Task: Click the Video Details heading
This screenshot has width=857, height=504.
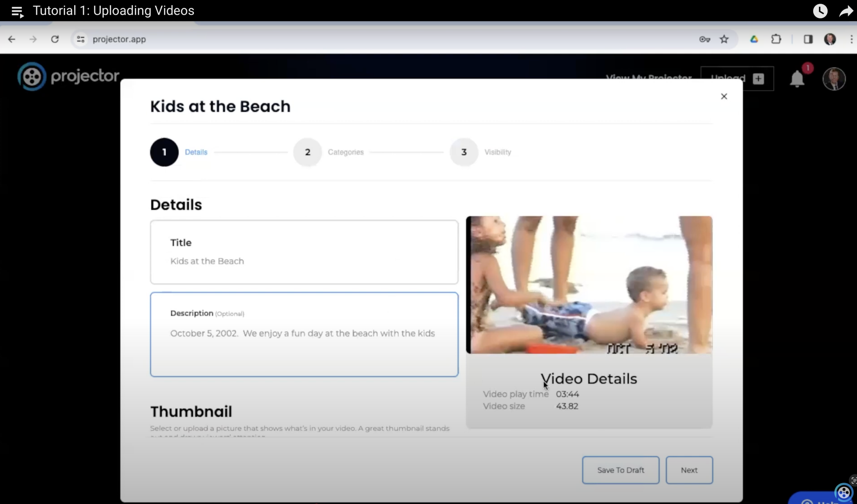Action: click(x=589, y=379)
